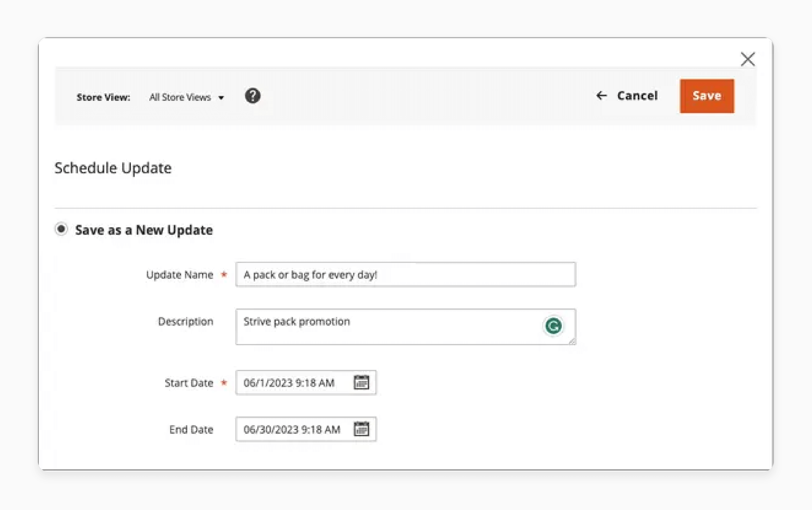Click the Grammarly icon in Description
812x510 pixels.
(x=553, y=326)
